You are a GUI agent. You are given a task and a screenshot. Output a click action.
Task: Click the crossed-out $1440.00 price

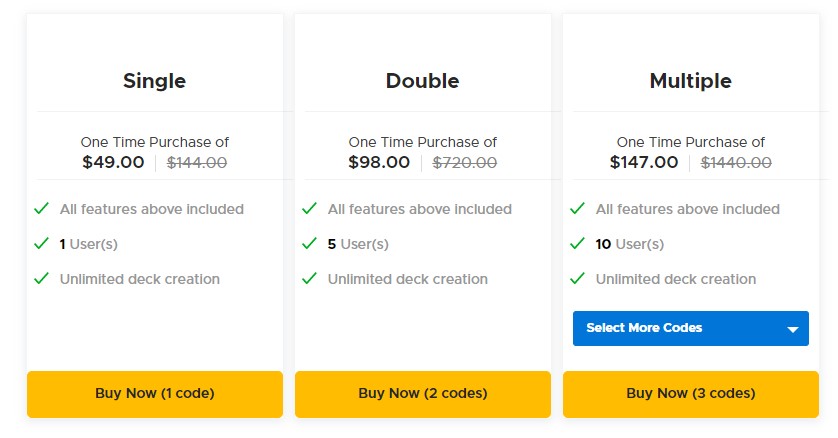click(x=736, y=162)
